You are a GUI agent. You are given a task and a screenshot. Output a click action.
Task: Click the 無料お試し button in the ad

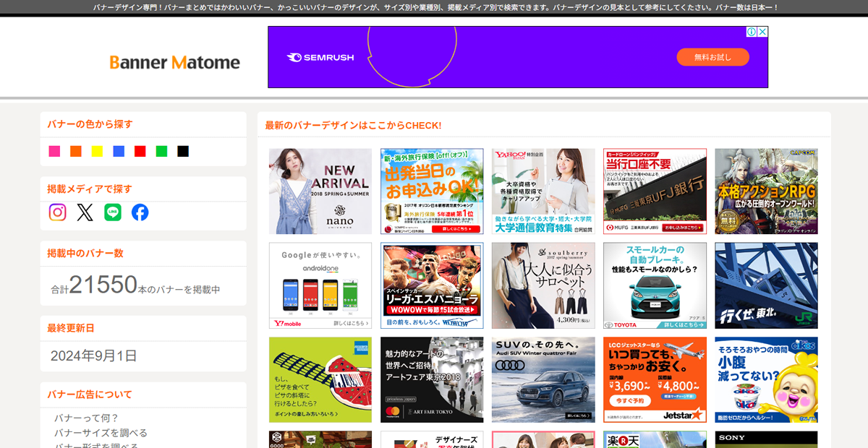[x=712, y=57]
